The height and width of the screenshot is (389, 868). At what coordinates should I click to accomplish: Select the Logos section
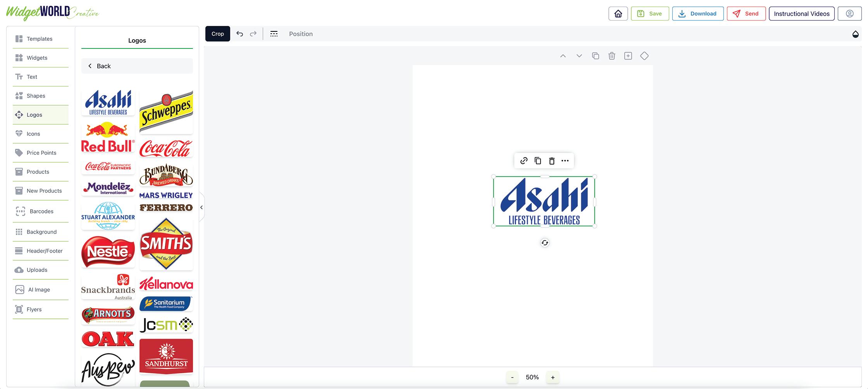(41, 115)
